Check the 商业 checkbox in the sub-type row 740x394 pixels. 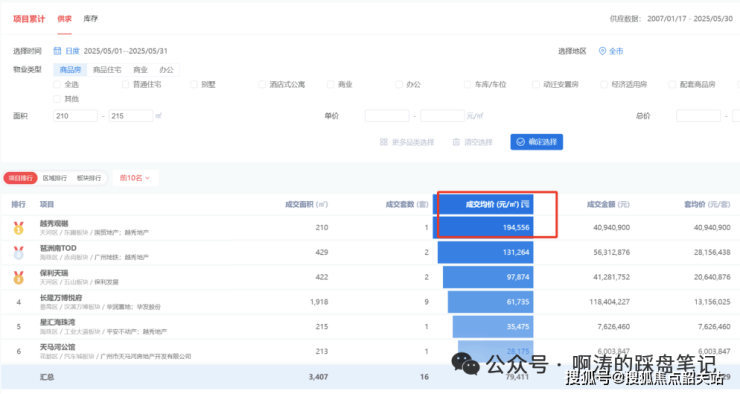point(330,84)
